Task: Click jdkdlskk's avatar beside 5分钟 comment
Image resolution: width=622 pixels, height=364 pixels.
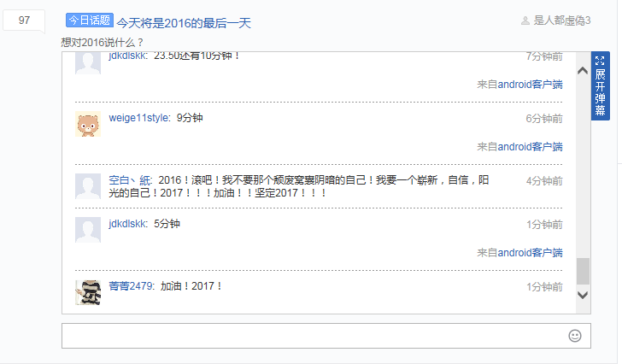Action: tap(88, 230)
